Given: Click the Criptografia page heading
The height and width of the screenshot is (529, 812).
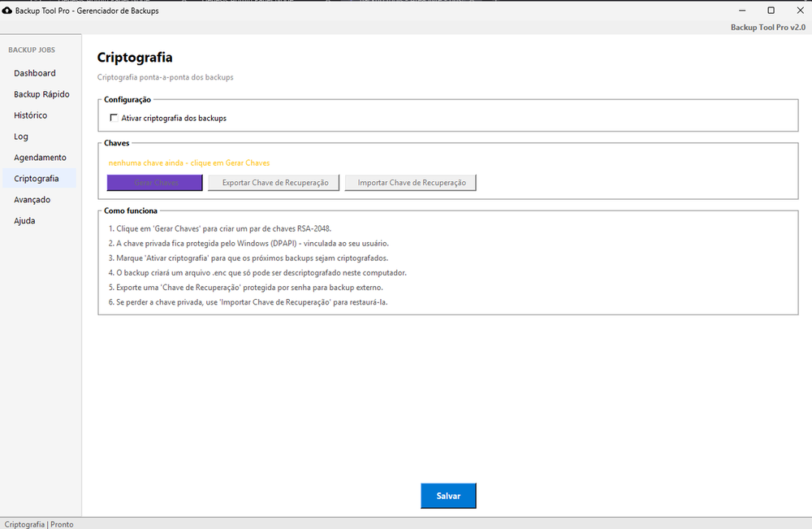Looking at the screenshot, I should [135, 58].
